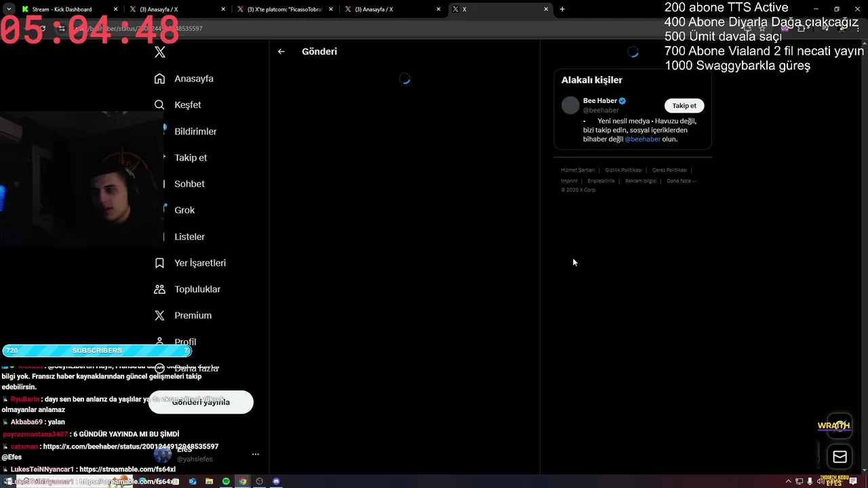Click the Alakalı kişiler heading

(x=591, y=80)
